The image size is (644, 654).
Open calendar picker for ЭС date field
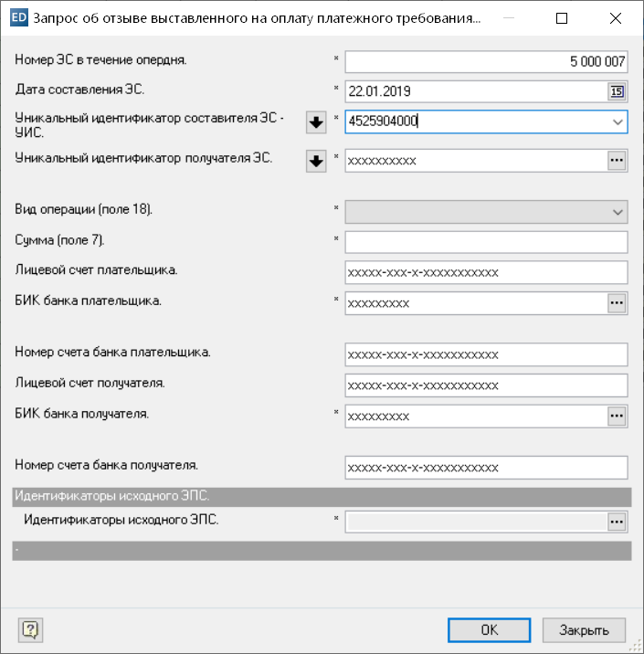(x=617, y=90)
